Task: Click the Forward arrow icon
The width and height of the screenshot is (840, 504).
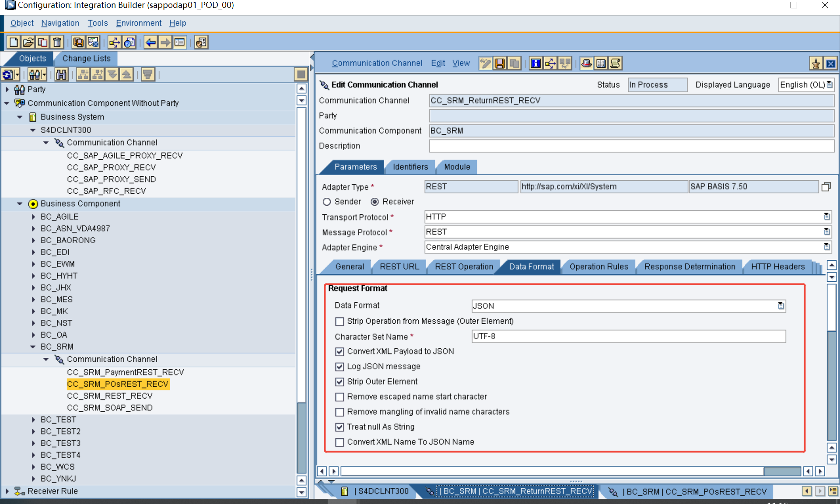Action: [x=165, y=42]
